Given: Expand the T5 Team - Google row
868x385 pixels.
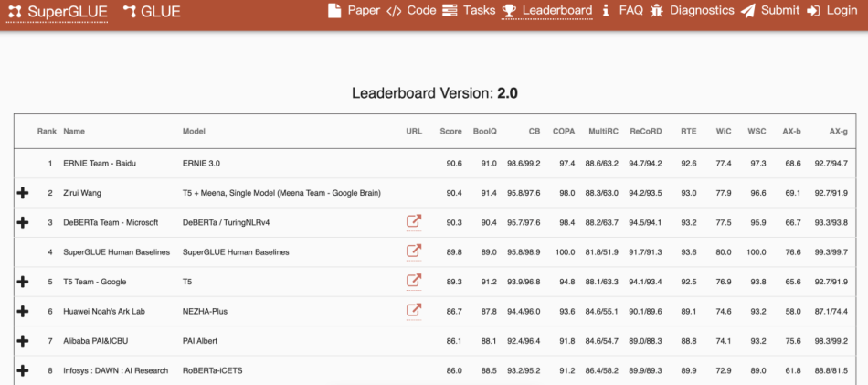Looking at the screenshot, I should [23, 282].
